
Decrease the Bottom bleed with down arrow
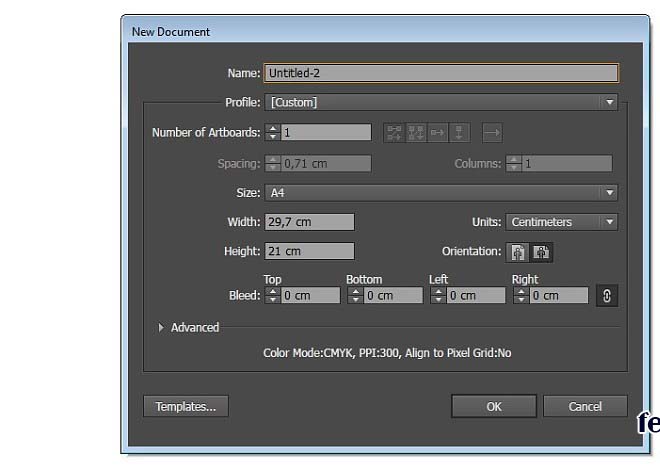356,300
